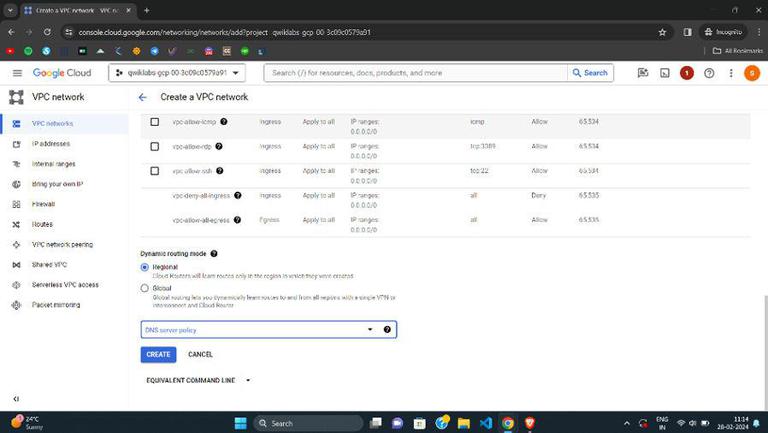This screenshot has width=768, height=433.
Task: Open the DNS server policy dropdown
Action: click(x=268, y=330)
